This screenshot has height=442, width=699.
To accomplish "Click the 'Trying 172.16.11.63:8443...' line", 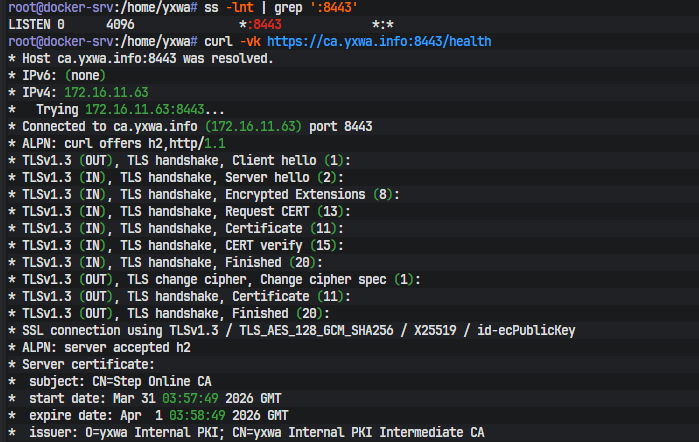I will (x=130, y=109).
